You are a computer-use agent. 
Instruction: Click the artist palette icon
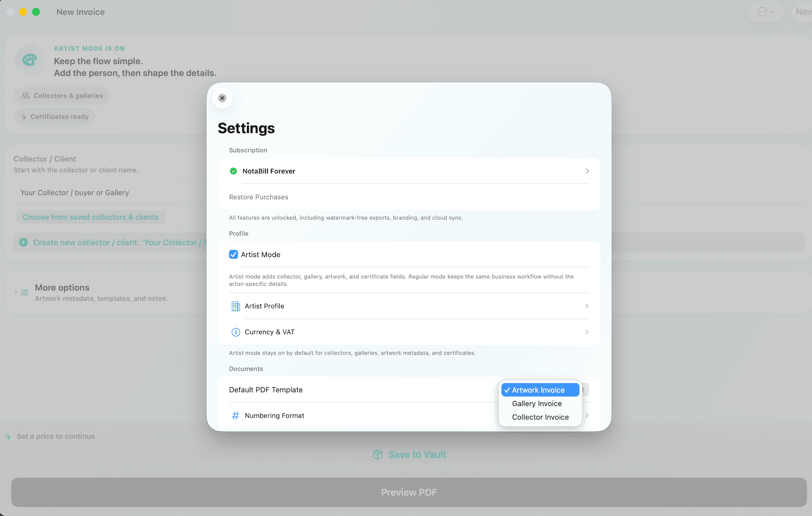pos(30,60)
